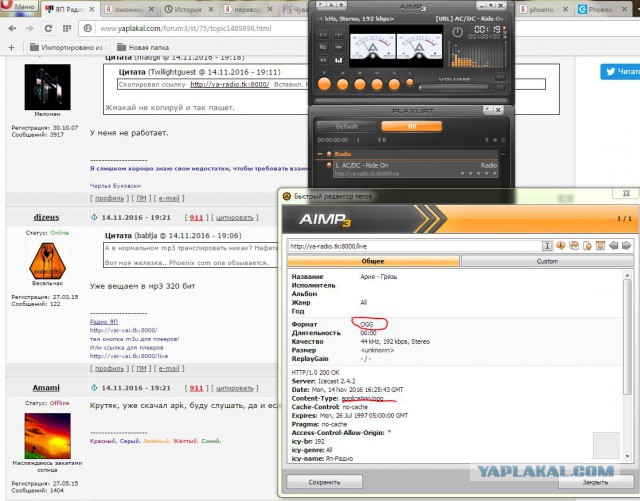The width and height of the screenshot is (640, 501).
Task: Click 'Server: Icecast 2.4.2' line
Action: click(x=324, y=381)
